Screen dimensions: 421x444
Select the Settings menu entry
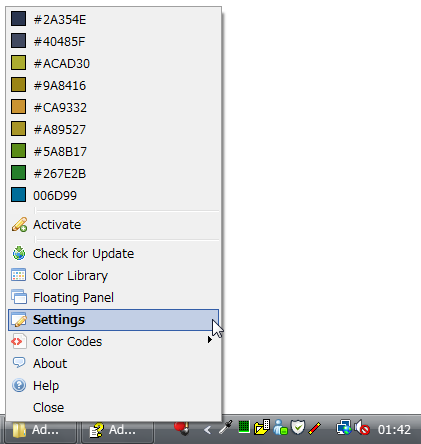click(113, 320)
